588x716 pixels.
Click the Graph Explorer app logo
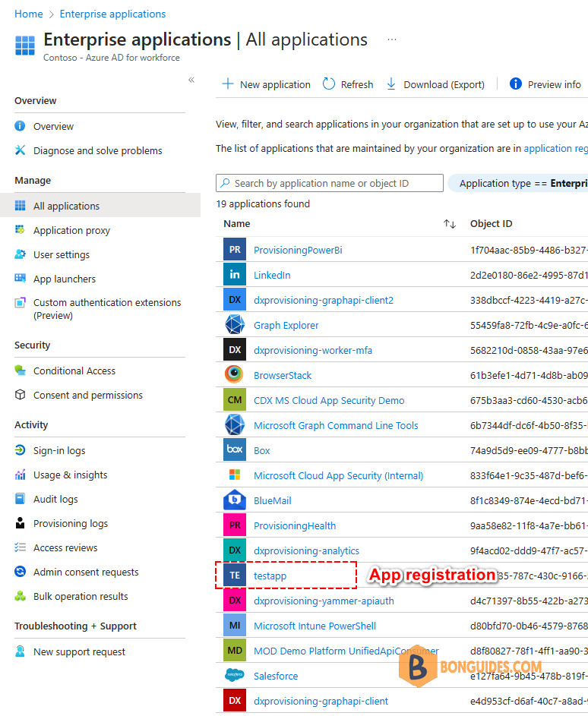(235, 325)
